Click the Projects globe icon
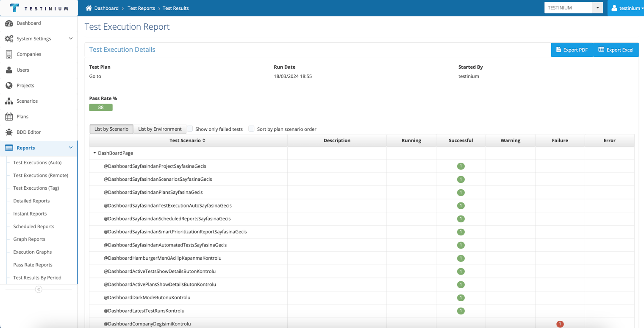644x328 pixels. [x=9, y=85]
